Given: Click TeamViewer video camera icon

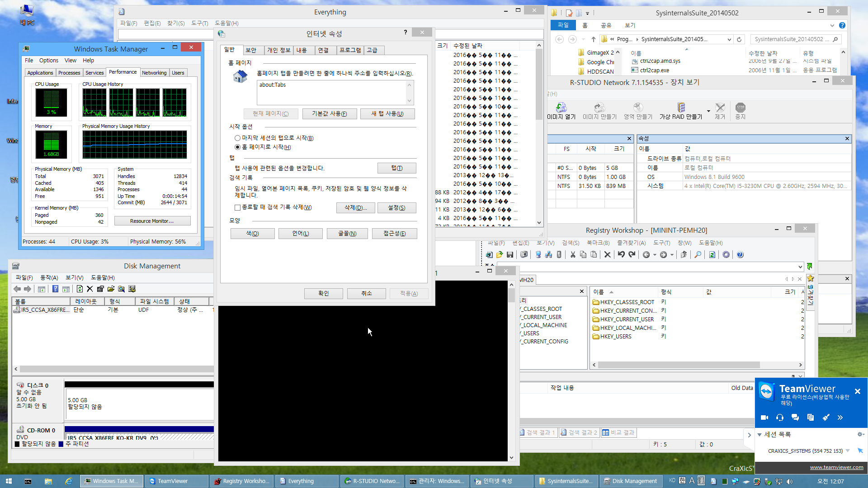Looking at the screenshot, I should coord(764,418).
